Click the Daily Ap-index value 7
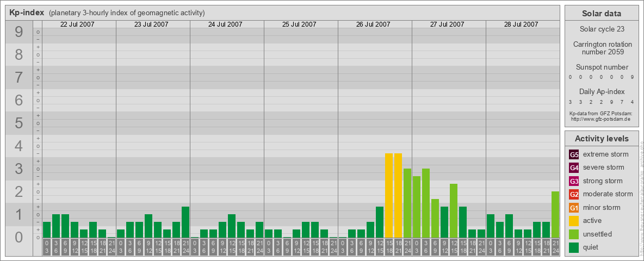Screen dimensions: 644x261 click(622, 102)
